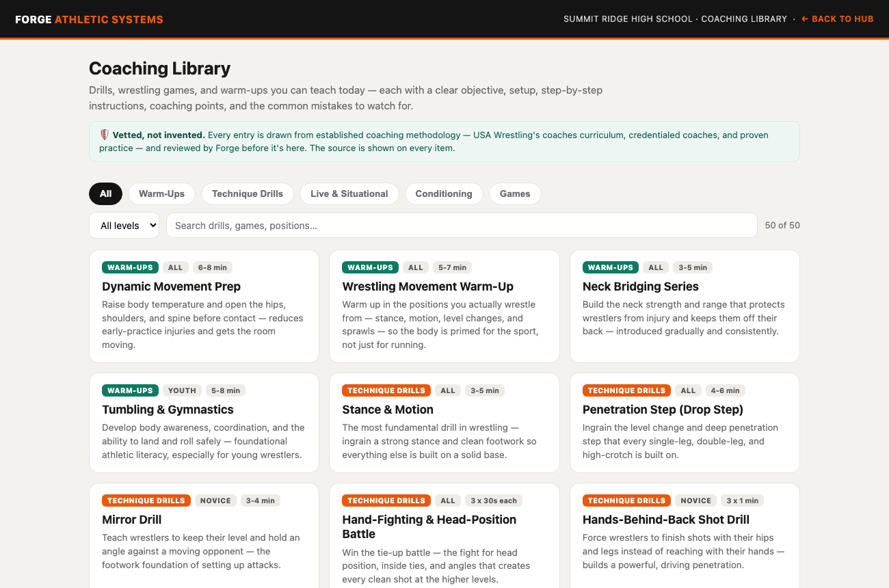
Task: Open the Hands-Behind-Back Shot Drill card
Action: 685,536
